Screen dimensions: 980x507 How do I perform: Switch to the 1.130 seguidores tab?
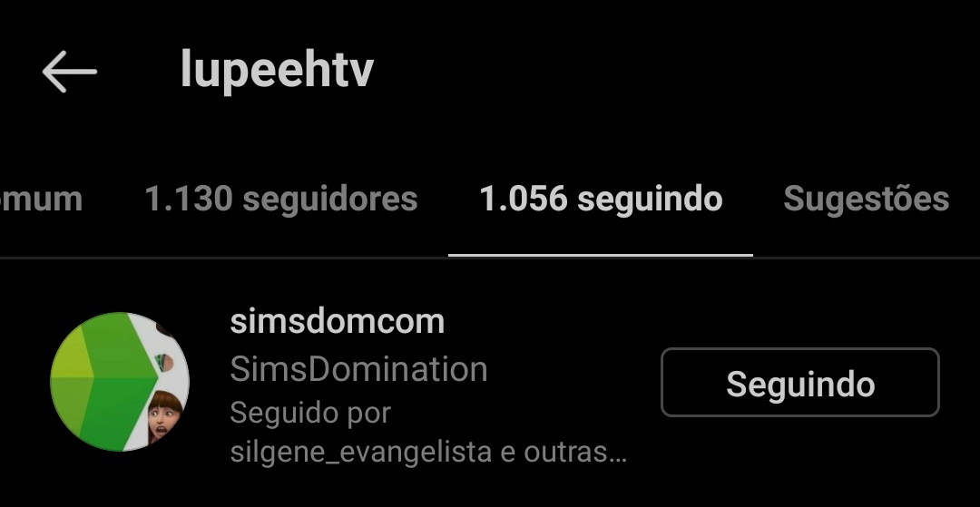tap(280, 199)
